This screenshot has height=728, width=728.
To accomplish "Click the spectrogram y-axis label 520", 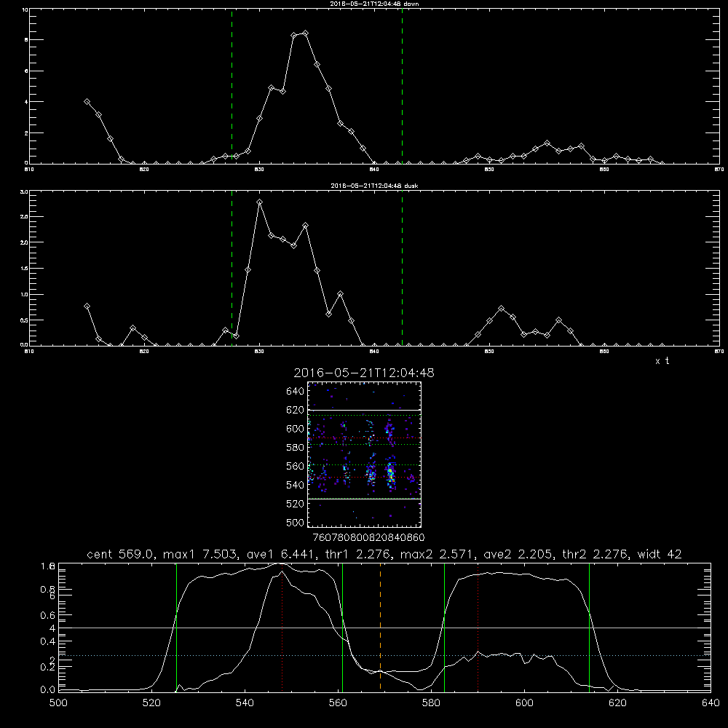I will pos(296,504).
